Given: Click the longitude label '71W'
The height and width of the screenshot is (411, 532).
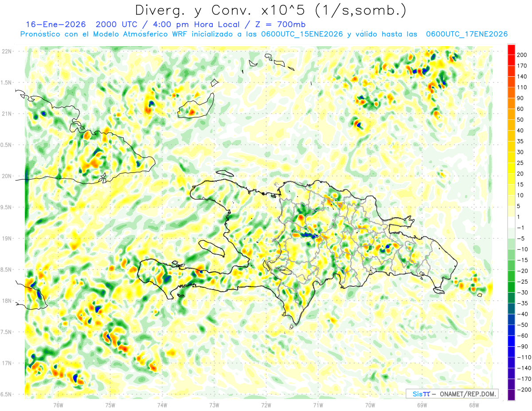Looking at the screenshot, I should 318,405.
